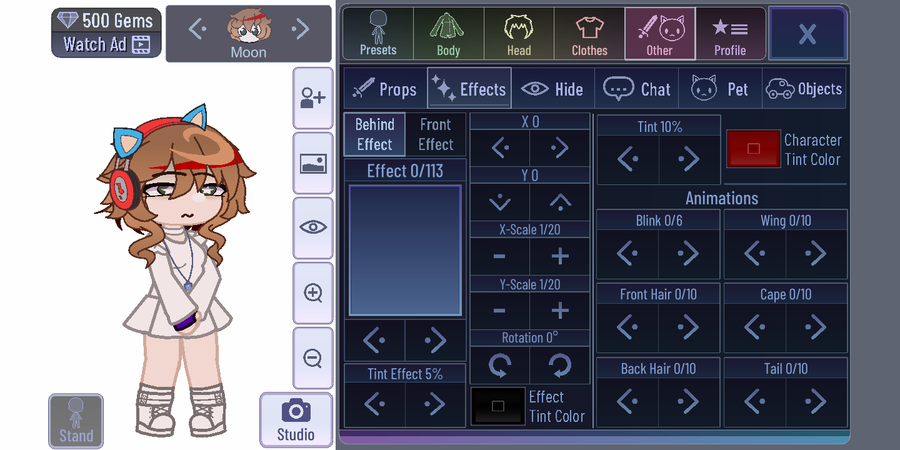Viewport: 900px width, 450px height.
Task: Open the Clothes tab
Action: 589,34
